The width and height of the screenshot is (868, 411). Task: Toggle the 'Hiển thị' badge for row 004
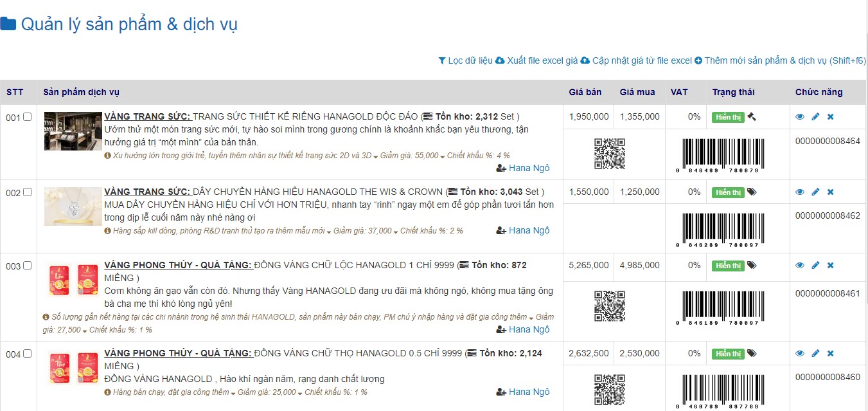pos(728,354)
